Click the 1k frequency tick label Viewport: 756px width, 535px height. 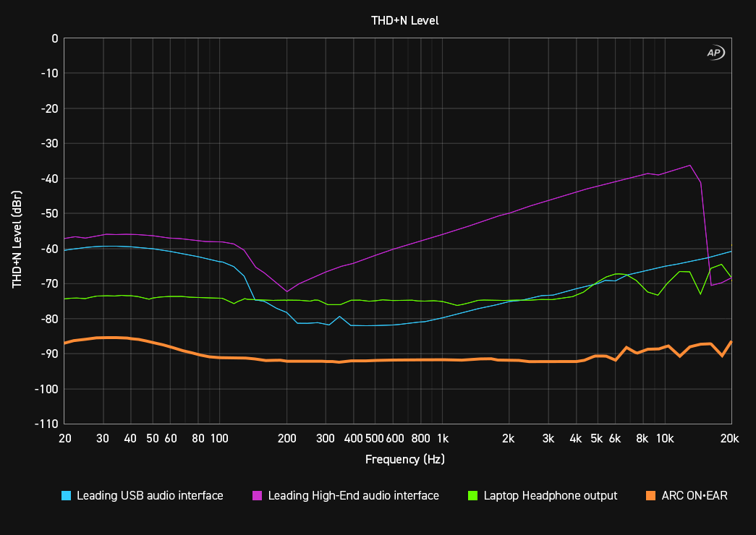pos(443,439)
